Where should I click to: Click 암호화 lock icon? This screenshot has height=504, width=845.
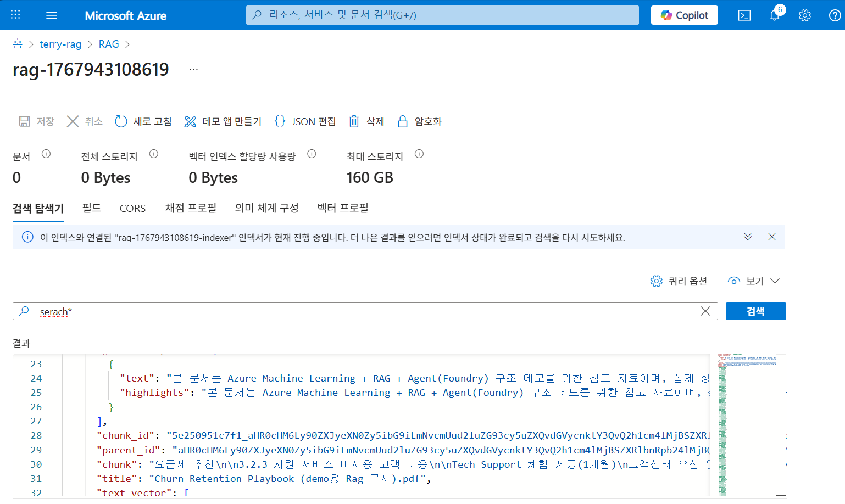point(403,121)
